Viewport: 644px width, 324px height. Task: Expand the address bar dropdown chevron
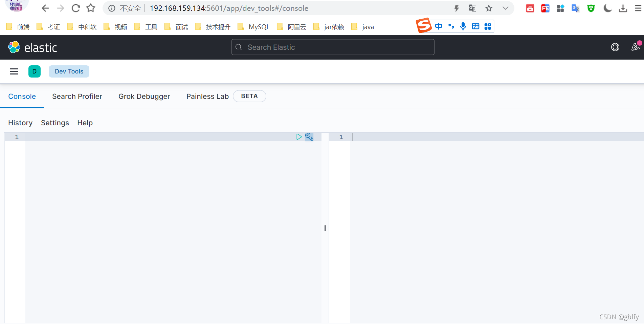click(x=505, y=8)
